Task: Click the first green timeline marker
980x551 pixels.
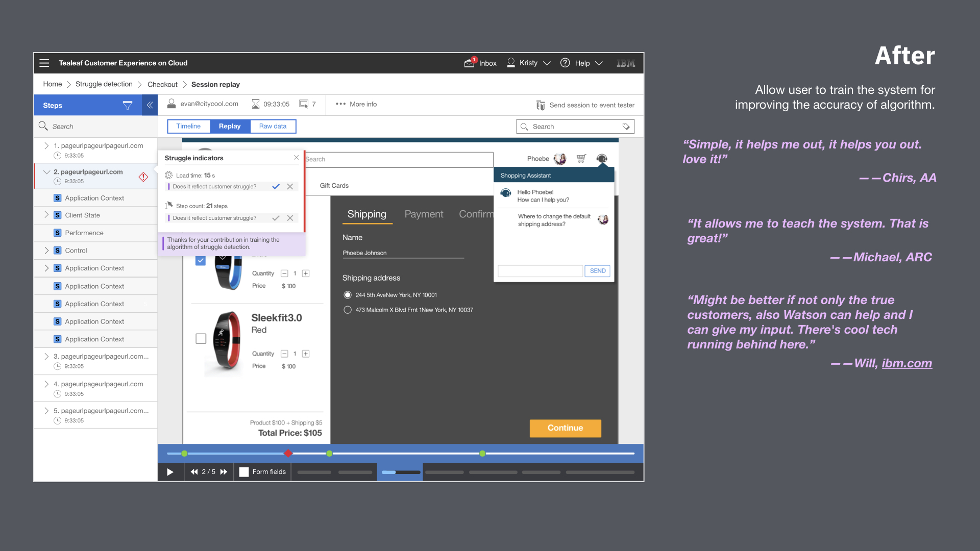Action: 184,453
